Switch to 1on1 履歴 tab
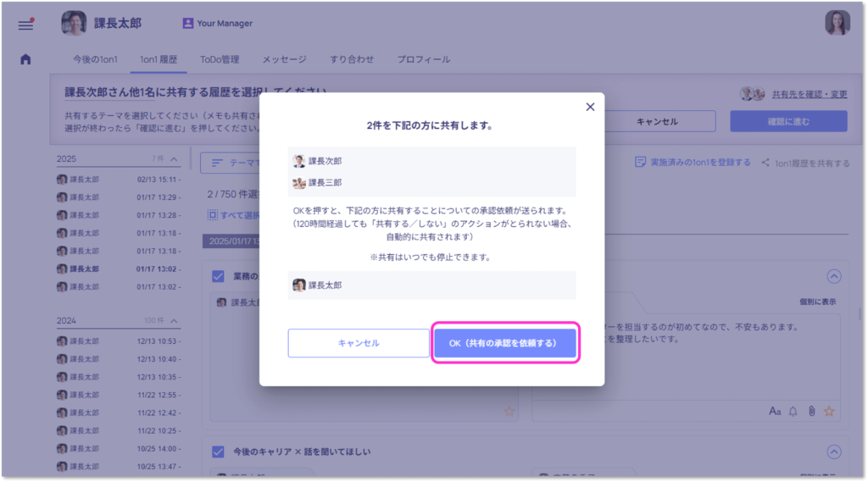This screenshot has width=868, height=482. click(x=159, y=59)
